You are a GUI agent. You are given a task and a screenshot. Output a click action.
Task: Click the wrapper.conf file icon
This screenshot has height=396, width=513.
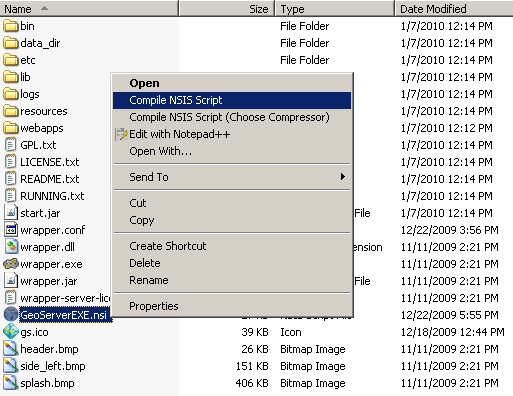[11, 230]
